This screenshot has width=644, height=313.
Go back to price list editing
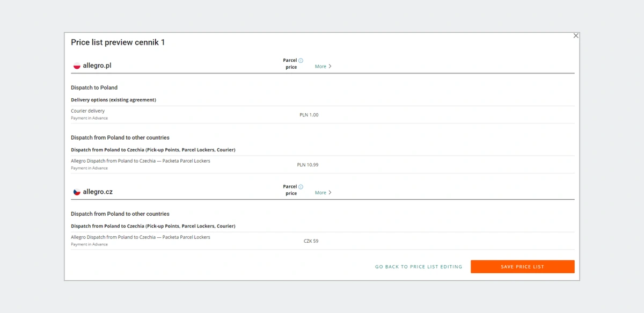(x=419, y=267)
